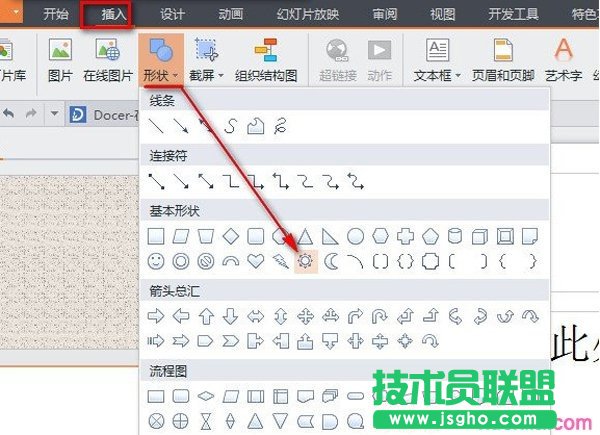Open the 文本框 text box dropdown
The width and height of the screenshot is (600, 435).
click(x=437, y=60)
